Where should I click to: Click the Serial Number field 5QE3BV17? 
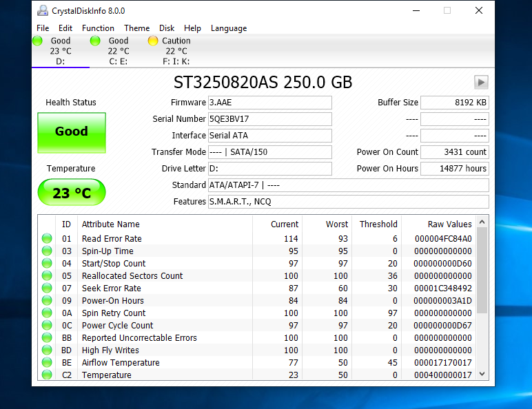click(x=269, y=119)
